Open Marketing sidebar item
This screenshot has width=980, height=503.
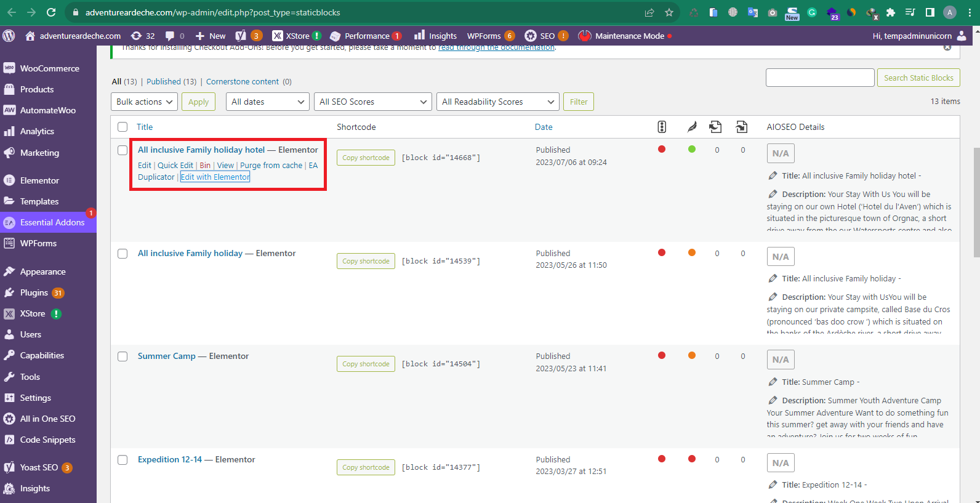(x=48, y=153)
